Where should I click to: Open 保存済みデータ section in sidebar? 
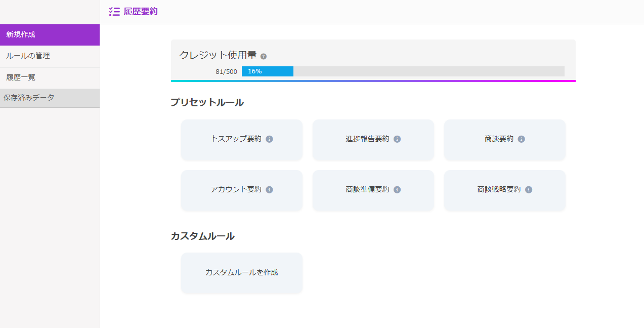[50, 98]
